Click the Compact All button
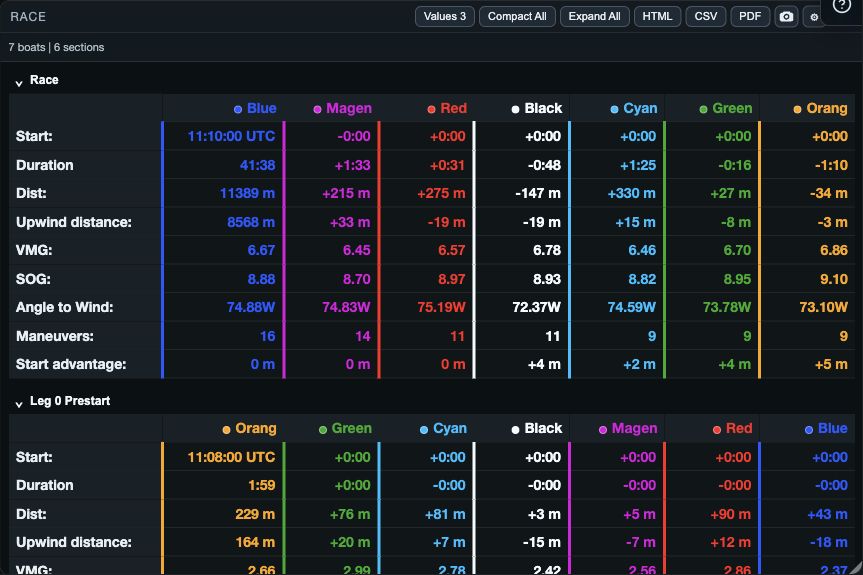 coord(517,17)
